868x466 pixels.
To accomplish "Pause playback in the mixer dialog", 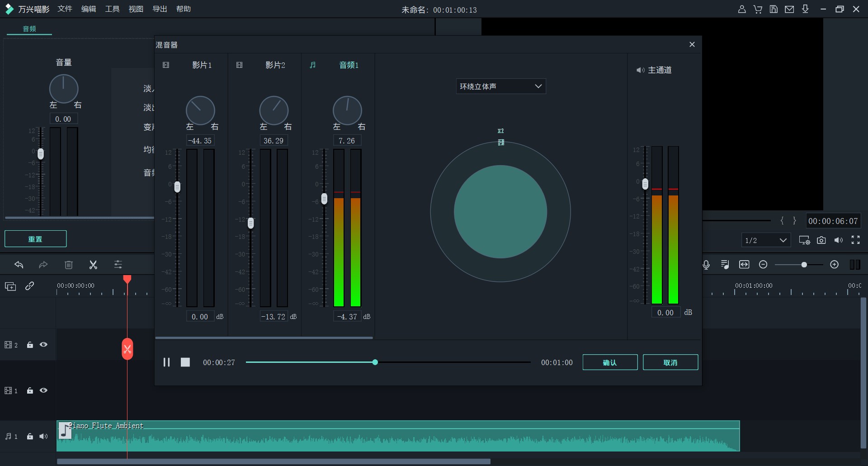I will coord(166,362).
